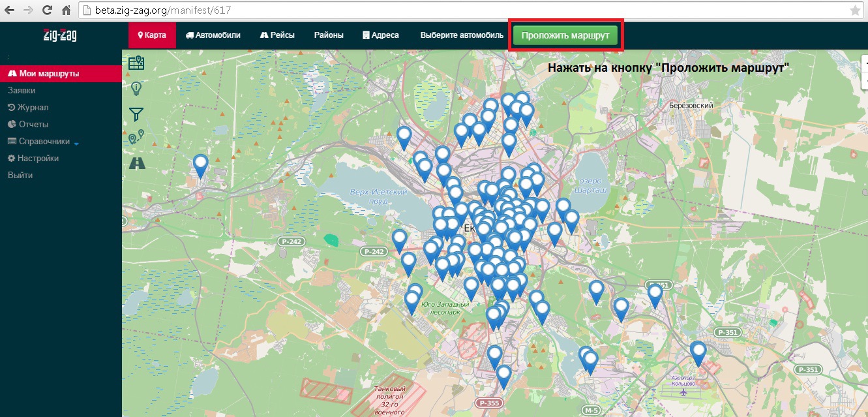
Task: Click the bookmark star in address bar
Action: pos(855,10)
